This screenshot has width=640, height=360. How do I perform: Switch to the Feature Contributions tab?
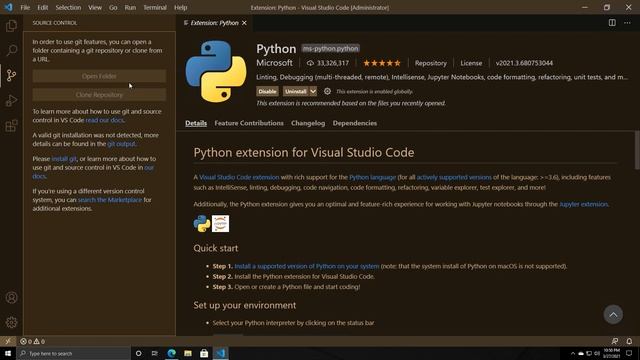(249, 123)
